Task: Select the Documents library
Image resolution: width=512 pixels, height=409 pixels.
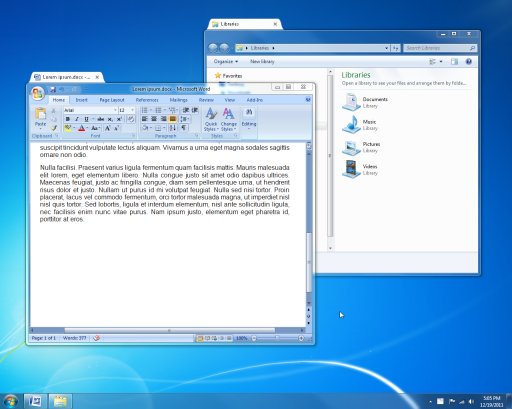Action: pyautogui.click(x=365, y=102)
